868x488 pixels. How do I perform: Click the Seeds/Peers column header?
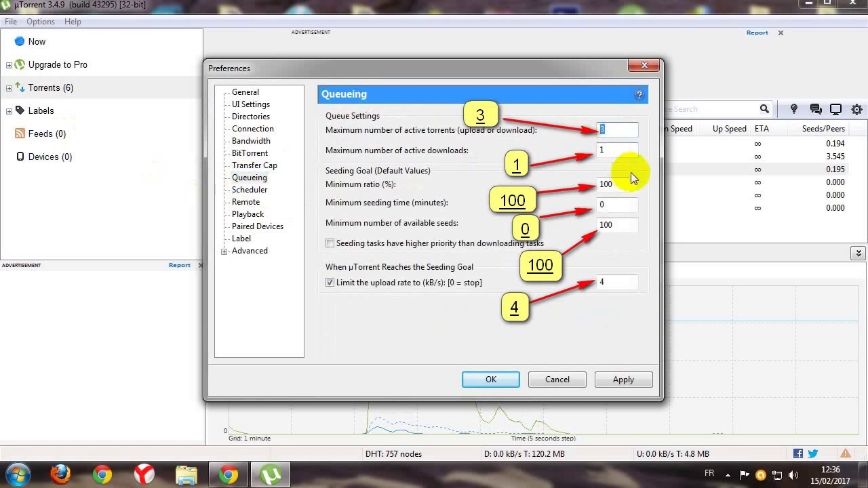point(823,129)
